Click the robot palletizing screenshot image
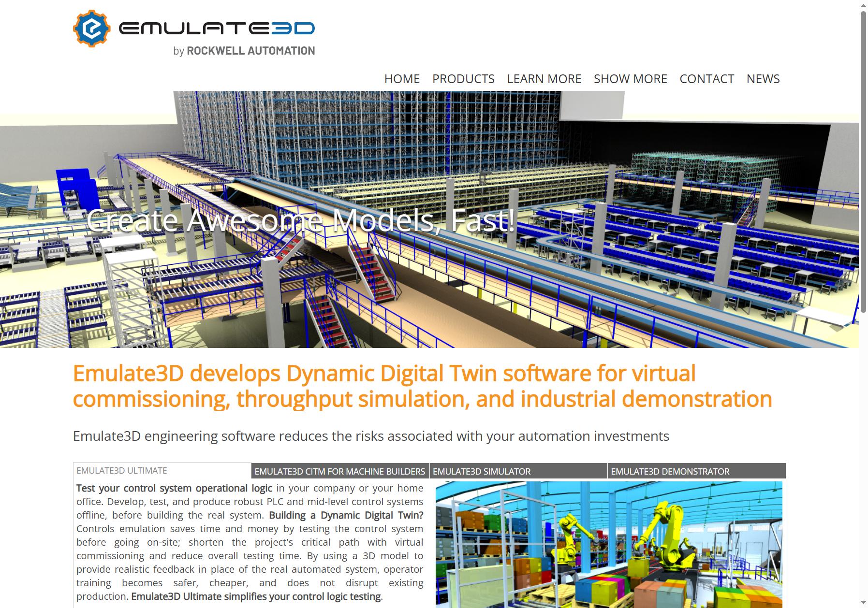This screenshot has width=868, height=608. 609,545
